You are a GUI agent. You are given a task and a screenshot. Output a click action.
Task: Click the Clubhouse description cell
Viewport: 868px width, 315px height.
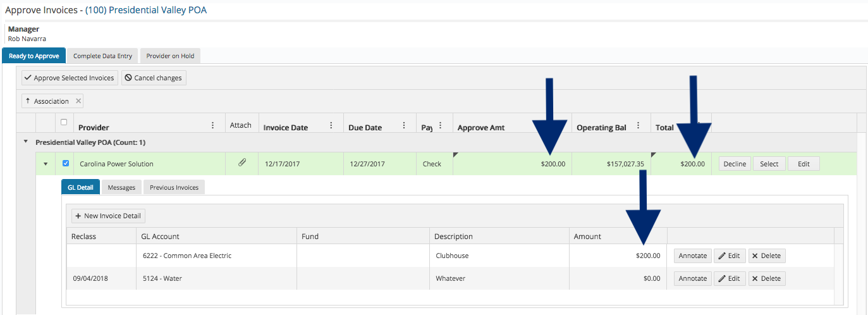point(499,256)
